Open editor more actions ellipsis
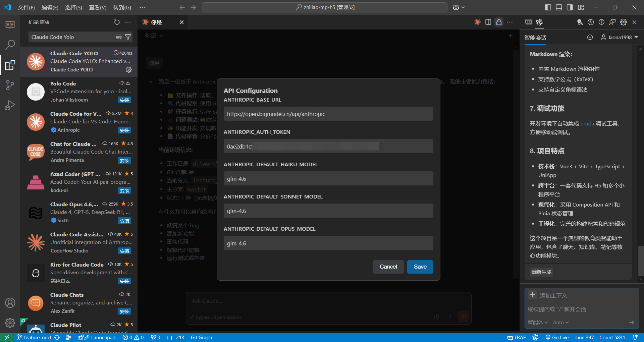Screen dimensions: 644x342 pos(510,22)
